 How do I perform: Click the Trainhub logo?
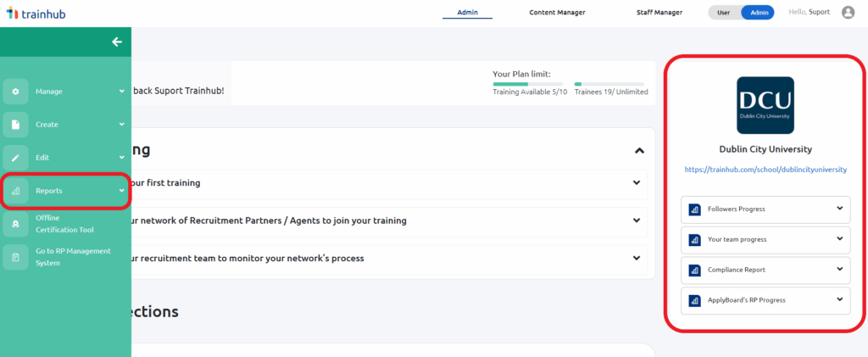[36, 13]
